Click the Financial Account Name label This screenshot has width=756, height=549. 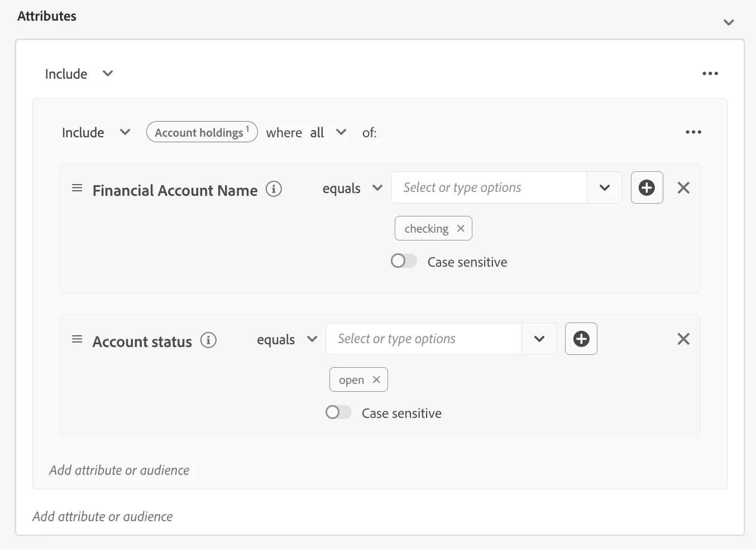(x=175, y=190)
